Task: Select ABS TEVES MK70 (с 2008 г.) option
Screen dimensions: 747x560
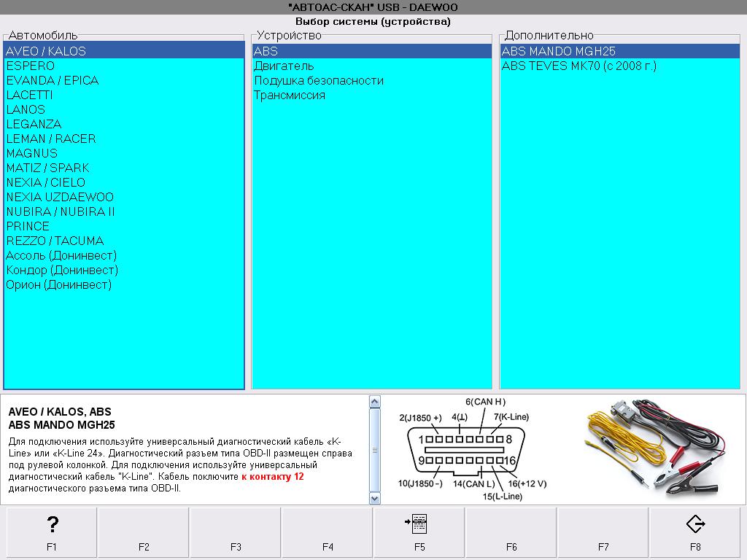Action: click(x=620, y=66)
